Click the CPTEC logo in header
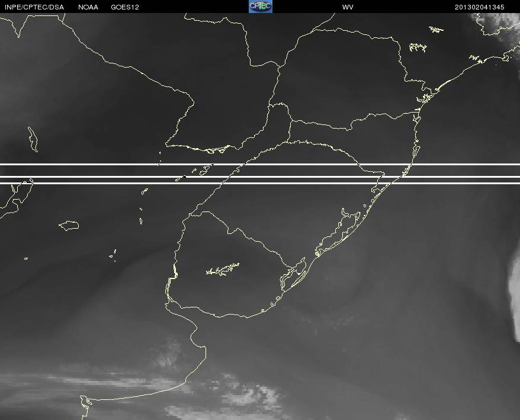This screenshot has height=420, width=520. click(x=261, y=7)
